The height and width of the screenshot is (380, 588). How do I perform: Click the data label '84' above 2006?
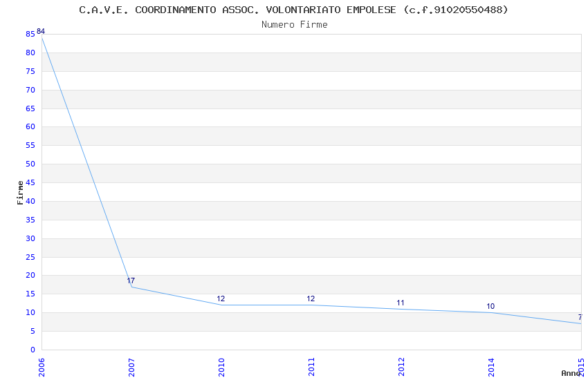click(x=41, y=32)
